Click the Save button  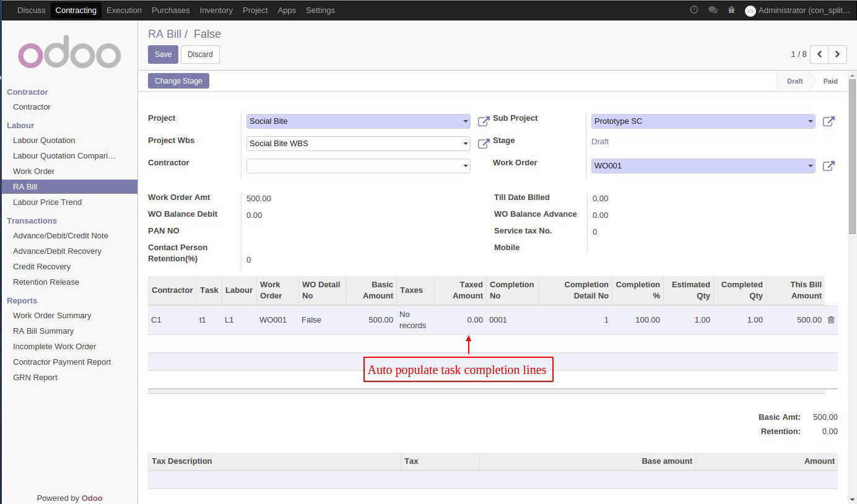163,54
